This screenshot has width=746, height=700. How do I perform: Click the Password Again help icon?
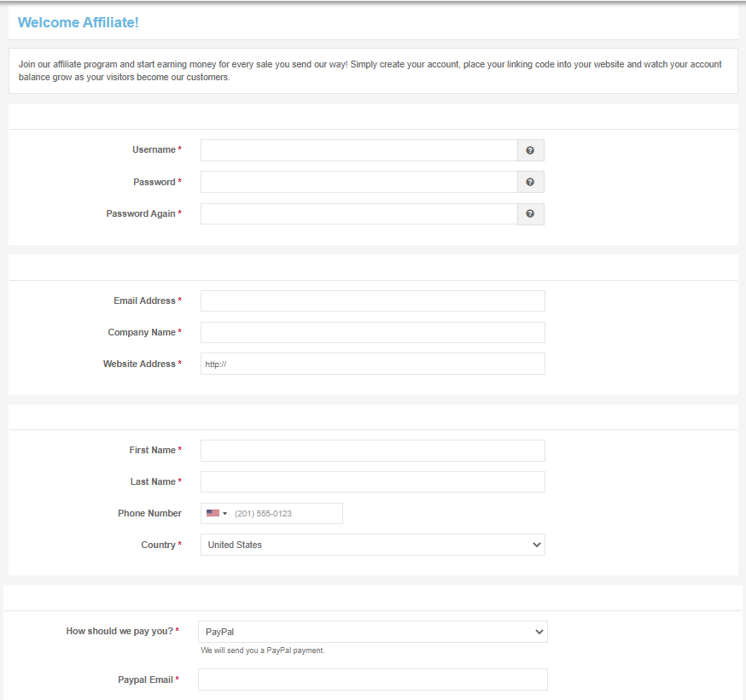coord(530,214)
